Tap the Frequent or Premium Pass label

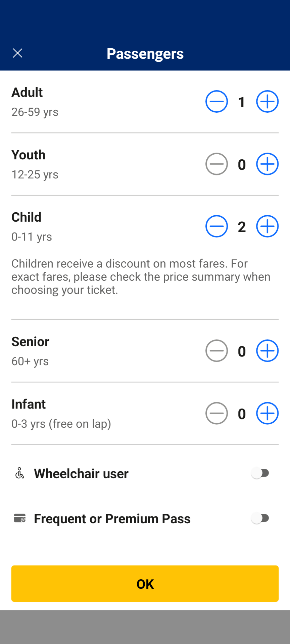(112, 519)
